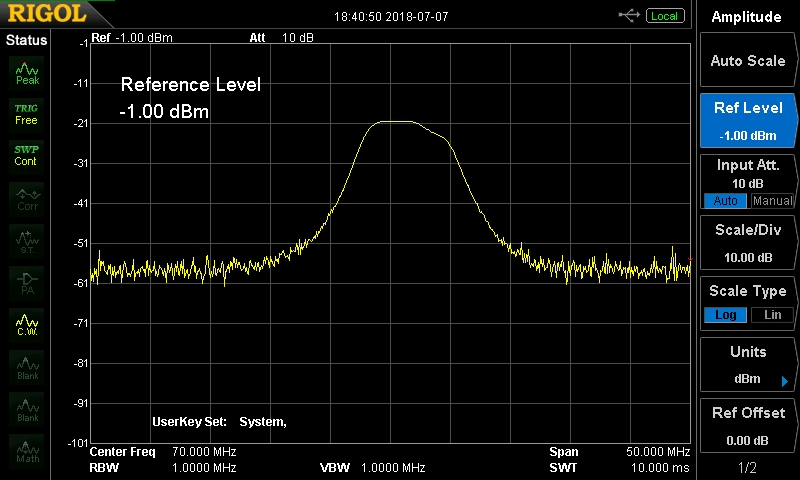Click the RIGOL logo
Screen dimensions: 800x480
[x=47, y=14]
